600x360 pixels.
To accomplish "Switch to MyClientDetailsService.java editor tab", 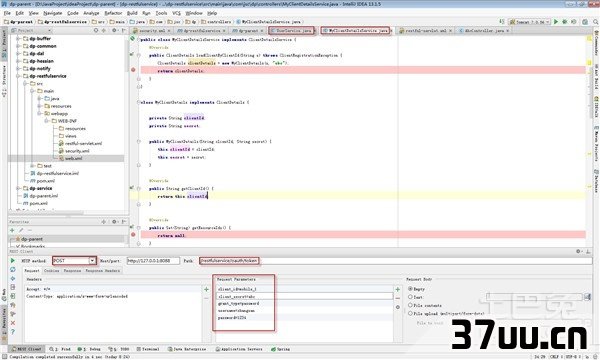I will point(355,30).
